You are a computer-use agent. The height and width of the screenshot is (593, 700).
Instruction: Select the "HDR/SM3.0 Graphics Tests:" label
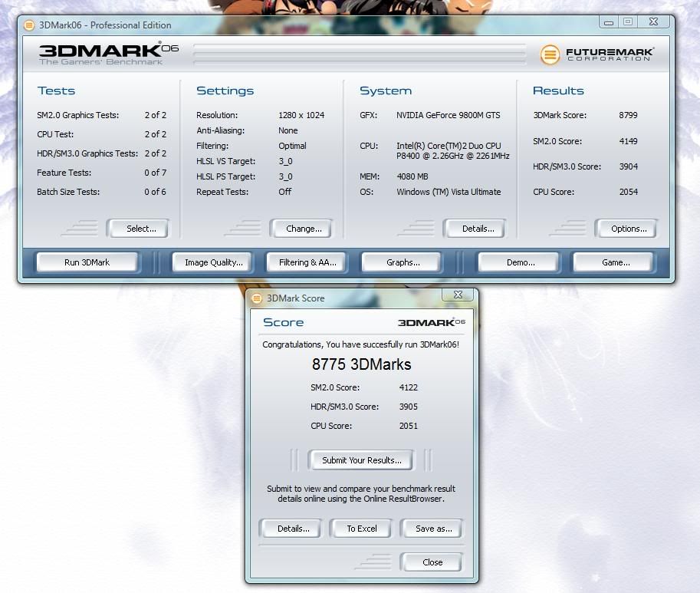point(87,153)
